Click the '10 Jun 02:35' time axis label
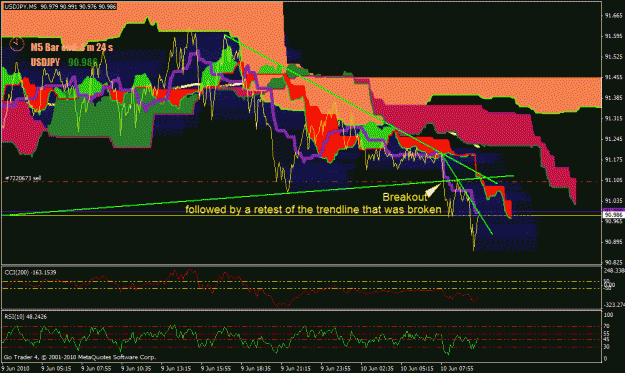Image resolution: width=625 pixels, height=373 pixels. [378, 369]
